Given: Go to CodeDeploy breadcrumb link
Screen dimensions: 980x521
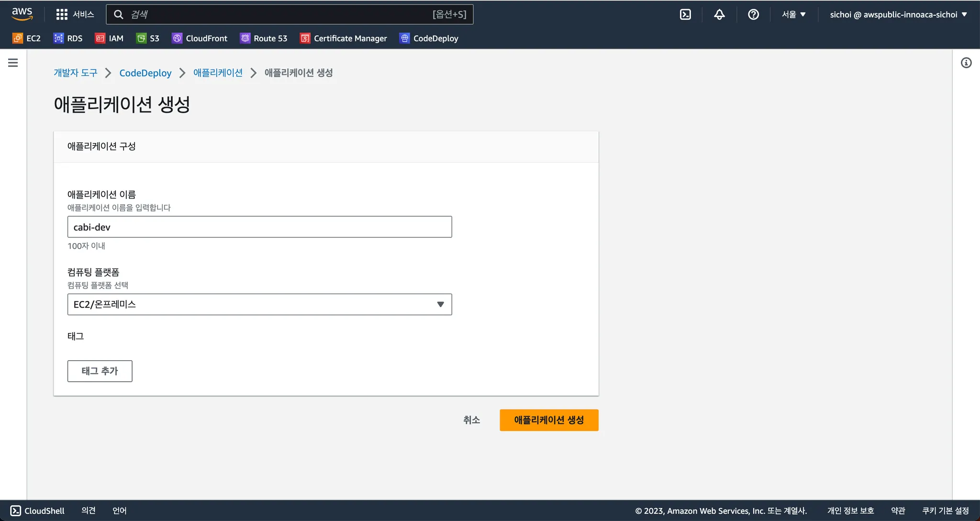Looking at the screenshot, I should [x=145, y=73].
